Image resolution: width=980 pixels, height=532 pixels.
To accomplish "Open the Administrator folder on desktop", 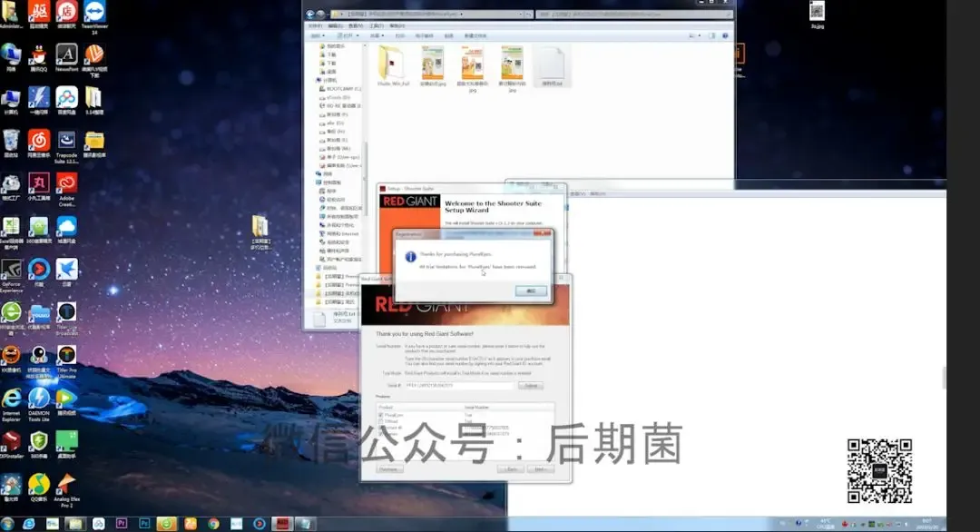I will pyautogui.click(x=11, y=15).
